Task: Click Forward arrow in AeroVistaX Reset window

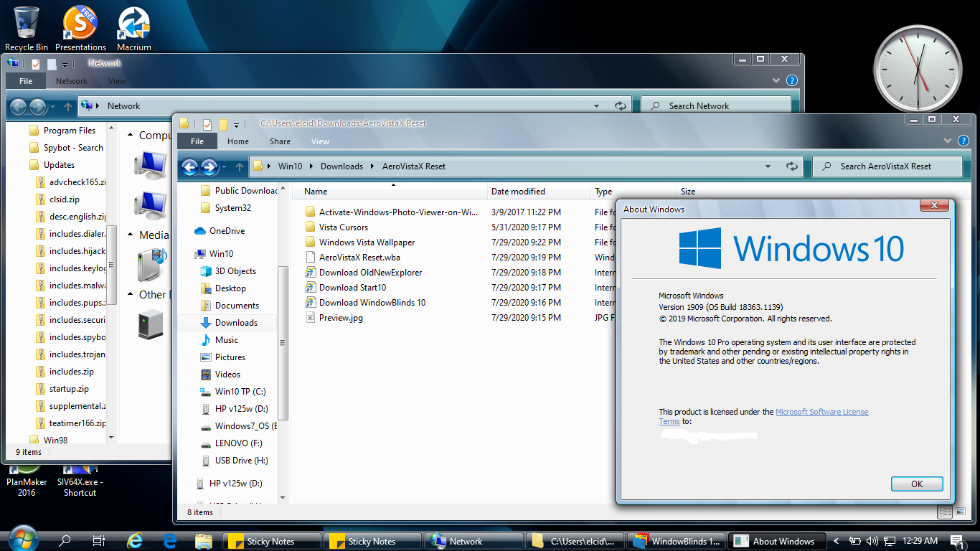Action: [x=209, y=167]
